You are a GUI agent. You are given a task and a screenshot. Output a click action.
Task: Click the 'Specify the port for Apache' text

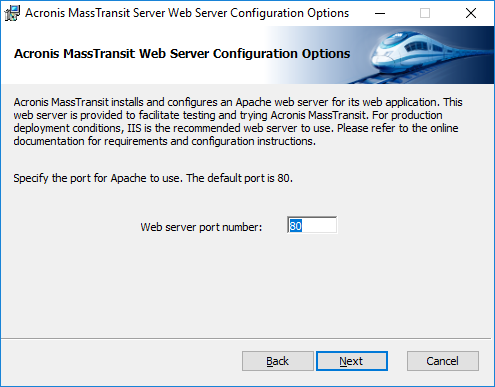coord(153,178)
